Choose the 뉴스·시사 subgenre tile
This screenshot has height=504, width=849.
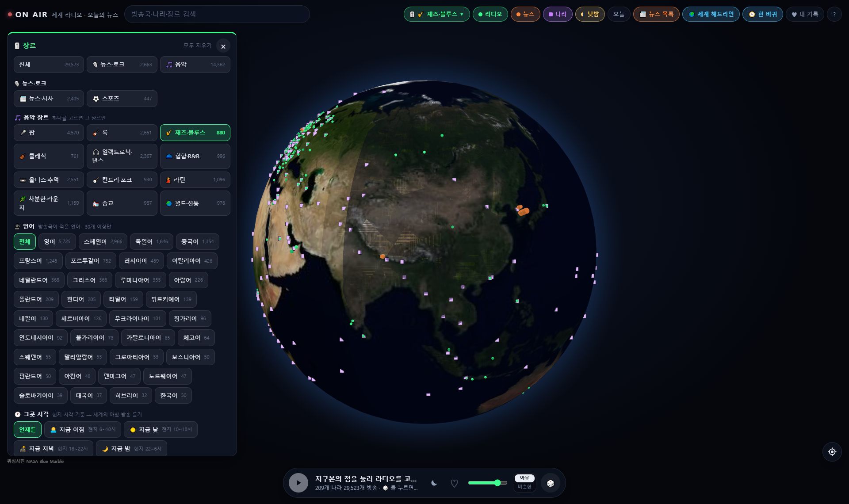(49, 99)
